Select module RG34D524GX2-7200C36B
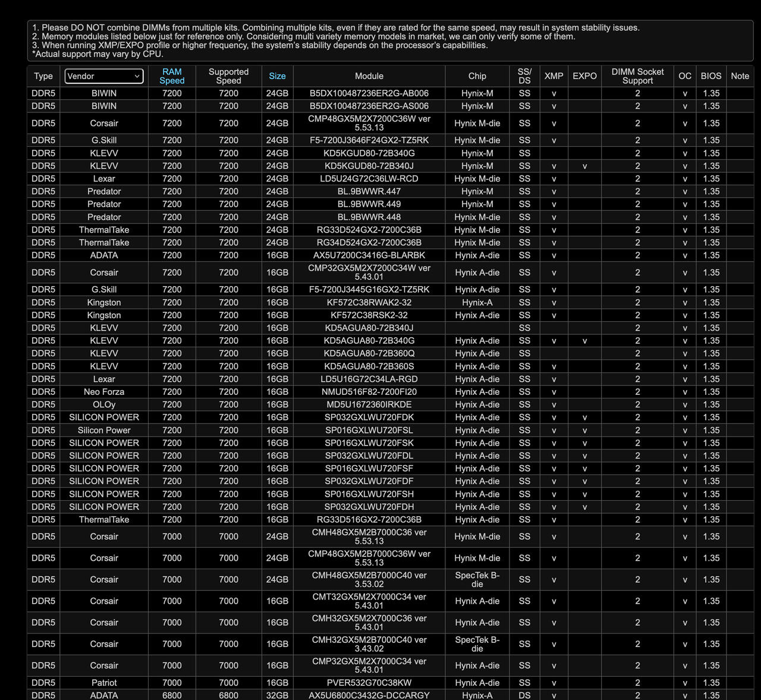Image resolution: width=761 pixels, height=700 pixels. 369,243
